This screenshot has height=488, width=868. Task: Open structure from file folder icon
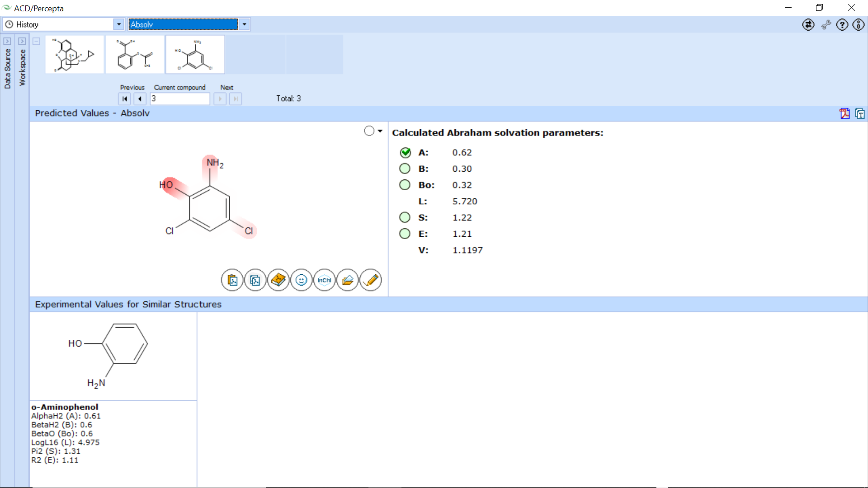(348, 280)
